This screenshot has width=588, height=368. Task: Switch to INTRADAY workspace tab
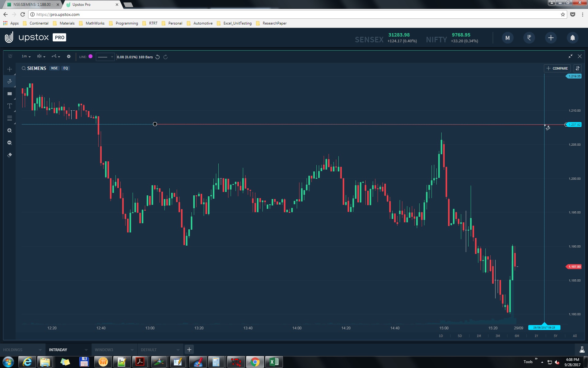pos(58,350)
